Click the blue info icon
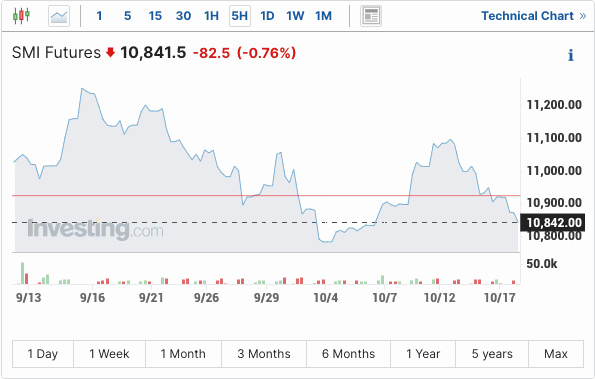Viewport: 595px width, 379px height. (570, 55)
